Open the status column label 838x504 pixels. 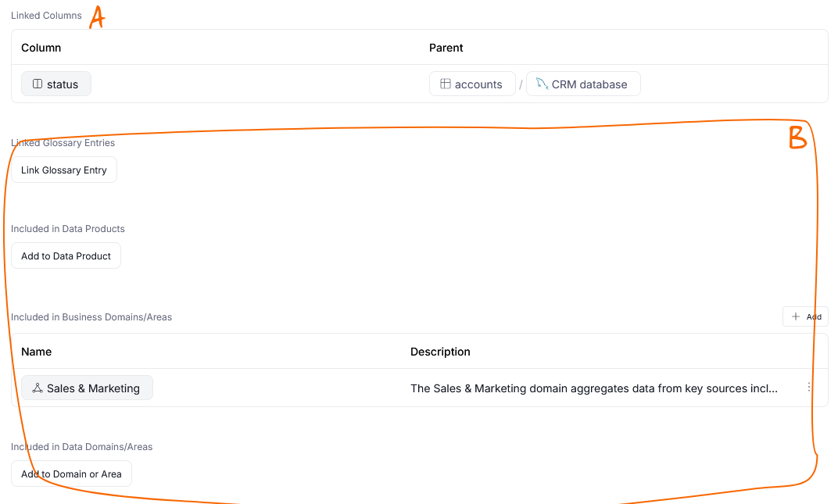[x=63, y=84]
